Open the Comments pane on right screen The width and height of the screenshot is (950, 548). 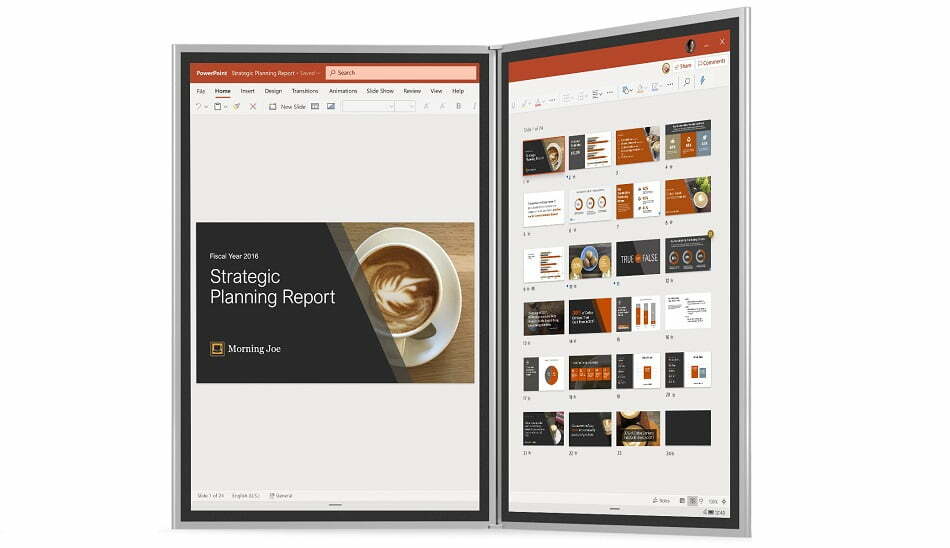coord(711,62)
